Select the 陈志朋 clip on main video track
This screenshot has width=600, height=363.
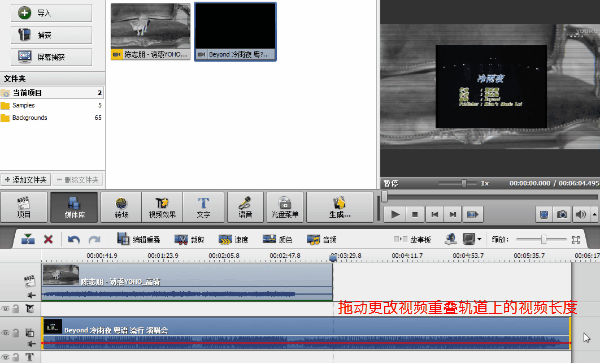187,282
